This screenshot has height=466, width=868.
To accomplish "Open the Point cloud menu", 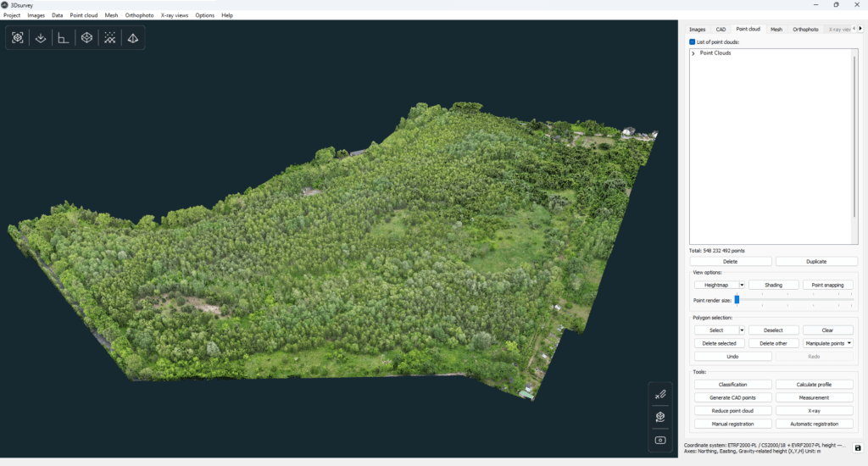I will pos(84,15).
